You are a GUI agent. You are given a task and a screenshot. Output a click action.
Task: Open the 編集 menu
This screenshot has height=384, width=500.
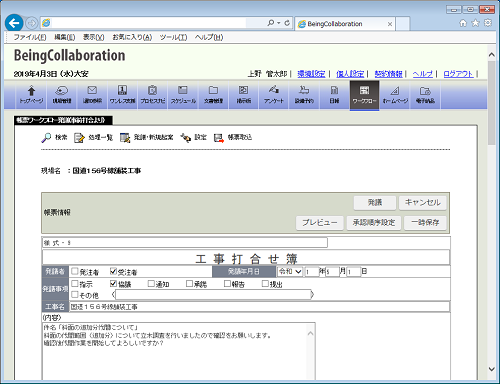pyautogui.click(x=65, y=37)
